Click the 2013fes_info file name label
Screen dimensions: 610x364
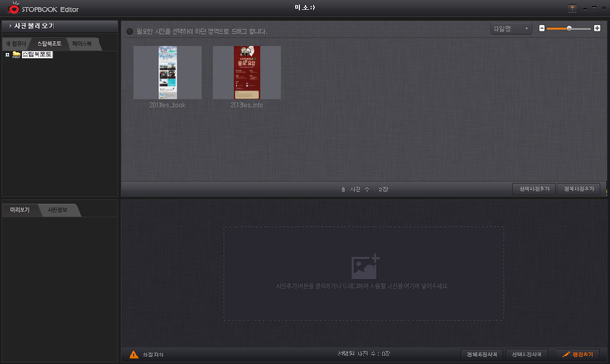[x=247, y=105]
